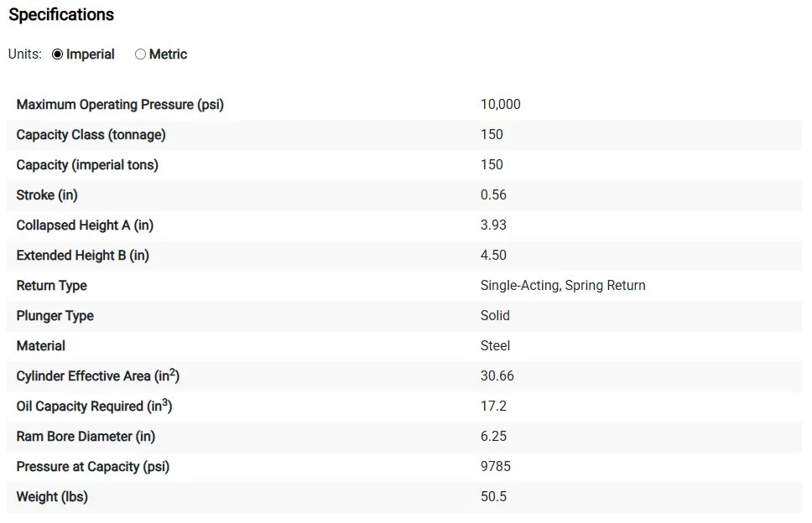Click the Return Type row label
812x523 pixels.
(x=52, y=286)
